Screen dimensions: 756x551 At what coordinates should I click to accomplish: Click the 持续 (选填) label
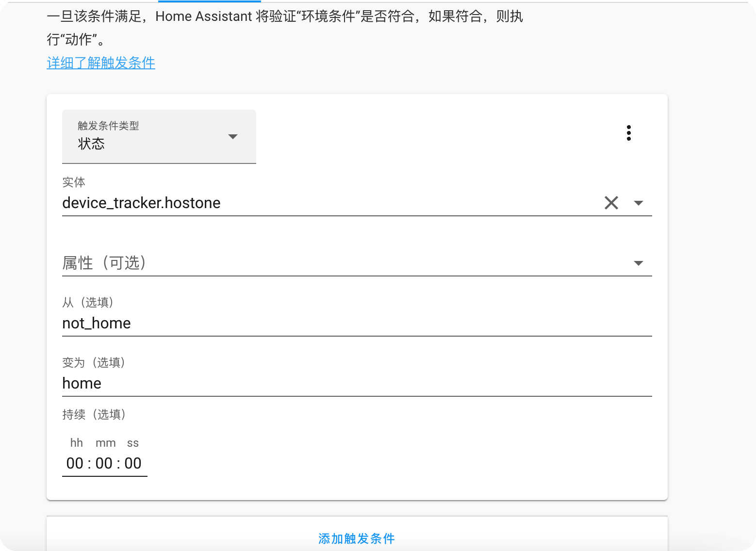click(x=94, y=414)
